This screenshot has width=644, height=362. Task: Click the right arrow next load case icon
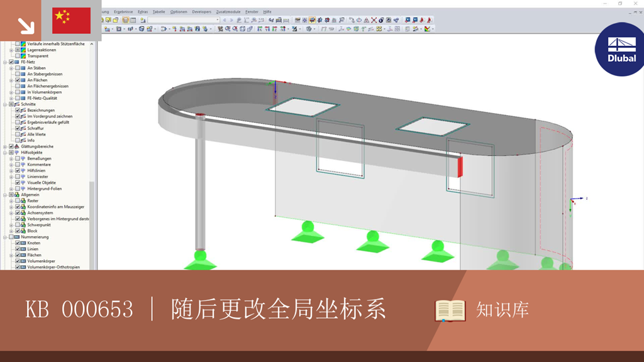coord(231,19)
